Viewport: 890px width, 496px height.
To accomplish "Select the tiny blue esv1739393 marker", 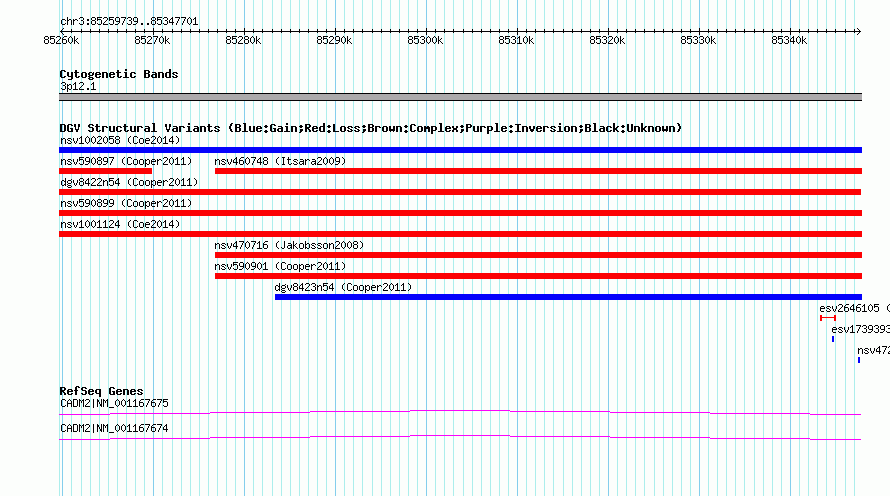I will pyautogui.click(x=833, y=339).
